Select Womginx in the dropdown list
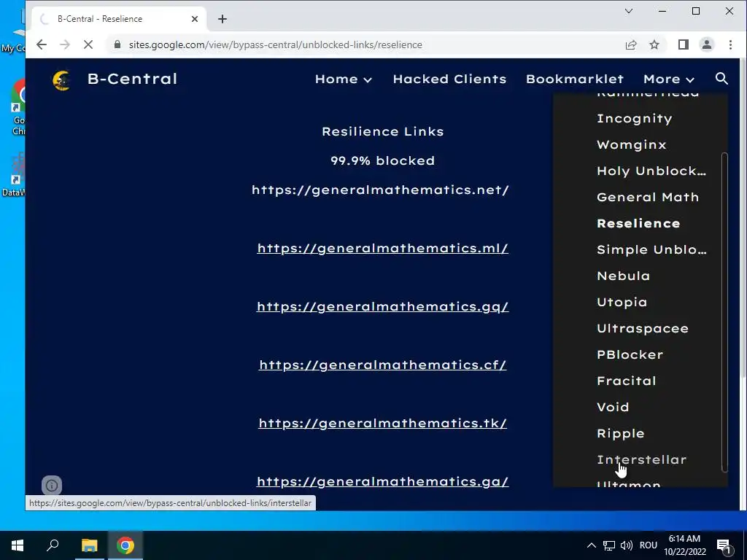The image size is (747, 560). (631, 145)
